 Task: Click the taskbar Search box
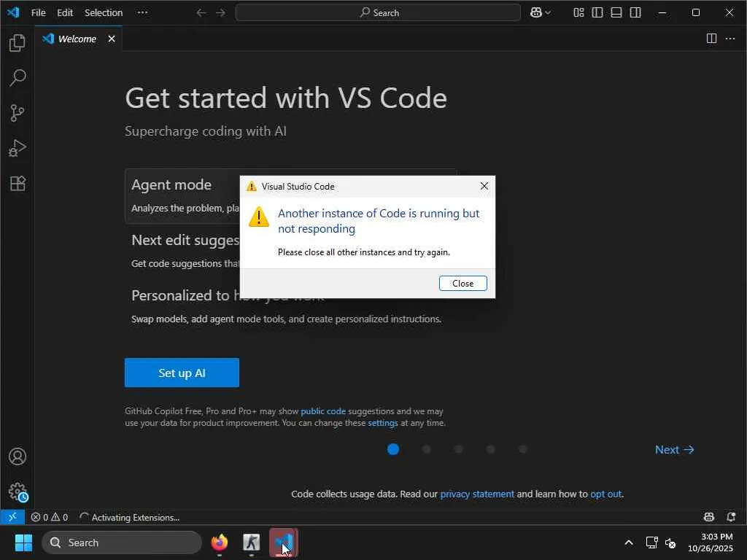[x=122, y=542]
